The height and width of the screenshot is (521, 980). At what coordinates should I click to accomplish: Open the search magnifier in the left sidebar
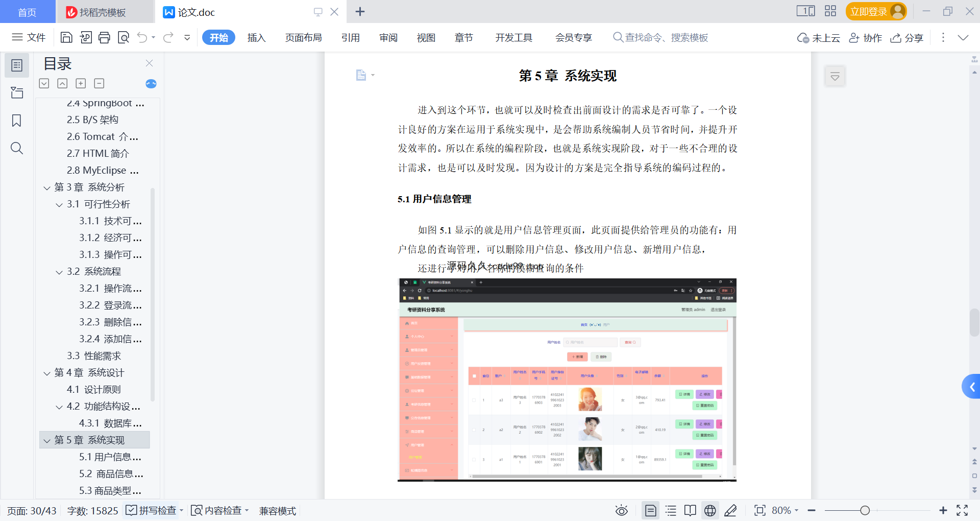point(17,148)
